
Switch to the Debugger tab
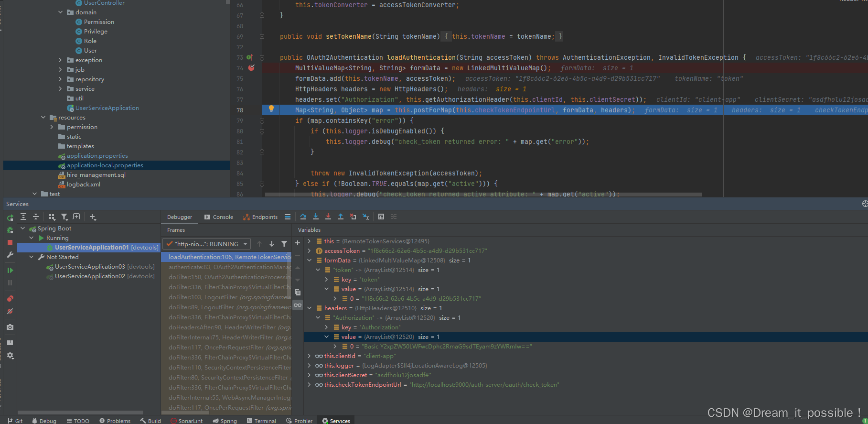[x=180, y=217]
